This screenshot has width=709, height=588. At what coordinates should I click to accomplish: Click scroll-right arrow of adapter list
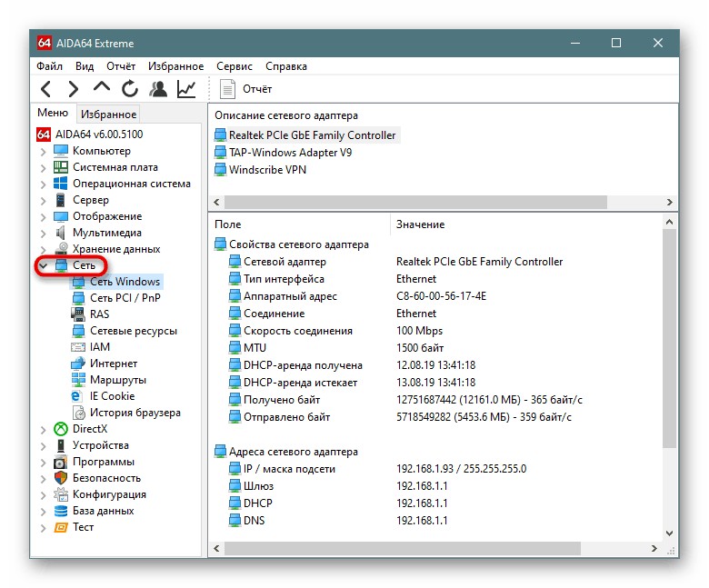pyautogui.click(x=670, y=202)
